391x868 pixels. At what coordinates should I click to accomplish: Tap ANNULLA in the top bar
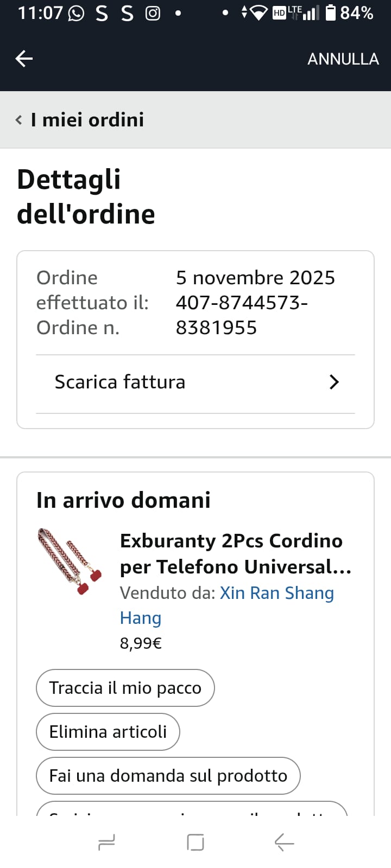click(x=343, y=59)
